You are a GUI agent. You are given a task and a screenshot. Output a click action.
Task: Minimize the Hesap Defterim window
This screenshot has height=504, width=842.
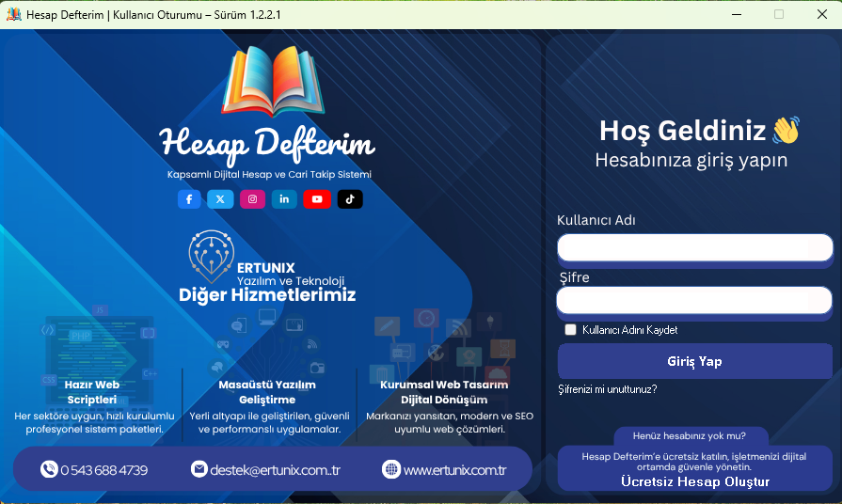[737, 14]
